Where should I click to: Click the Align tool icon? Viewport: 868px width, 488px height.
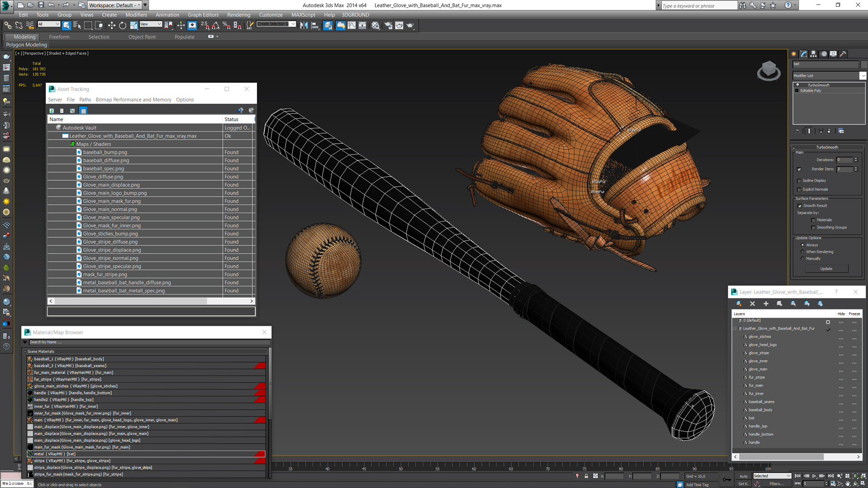click(315, 25)
